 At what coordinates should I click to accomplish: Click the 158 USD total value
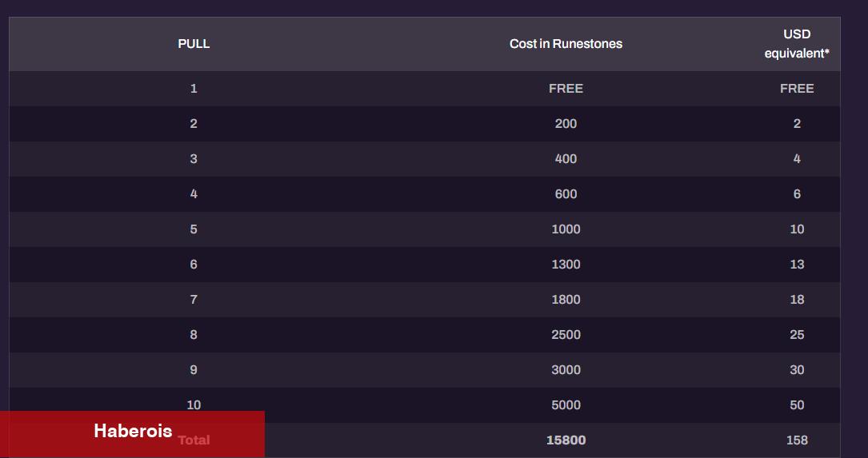click(797, 440)
